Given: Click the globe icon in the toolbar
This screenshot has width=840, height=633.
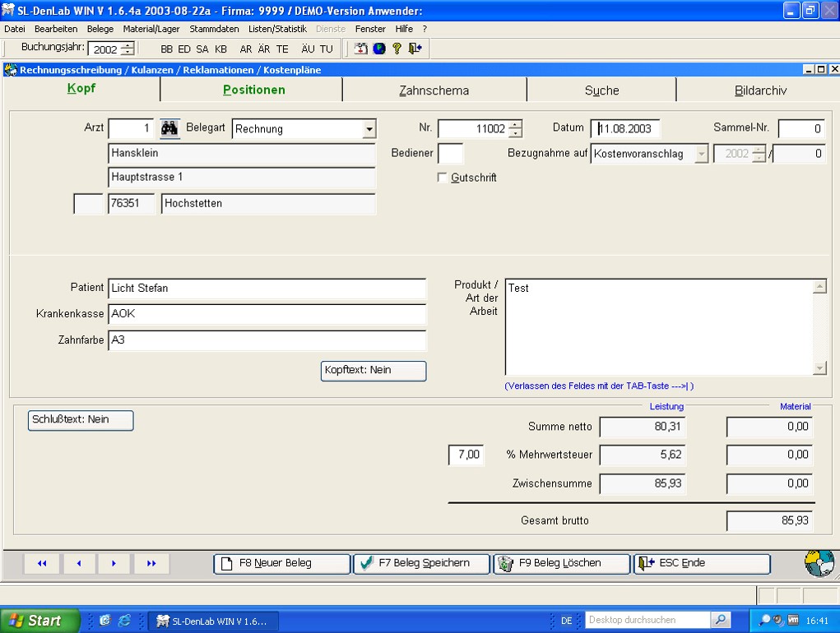Looking at the screenshot, I should click(x=379, y=49).
